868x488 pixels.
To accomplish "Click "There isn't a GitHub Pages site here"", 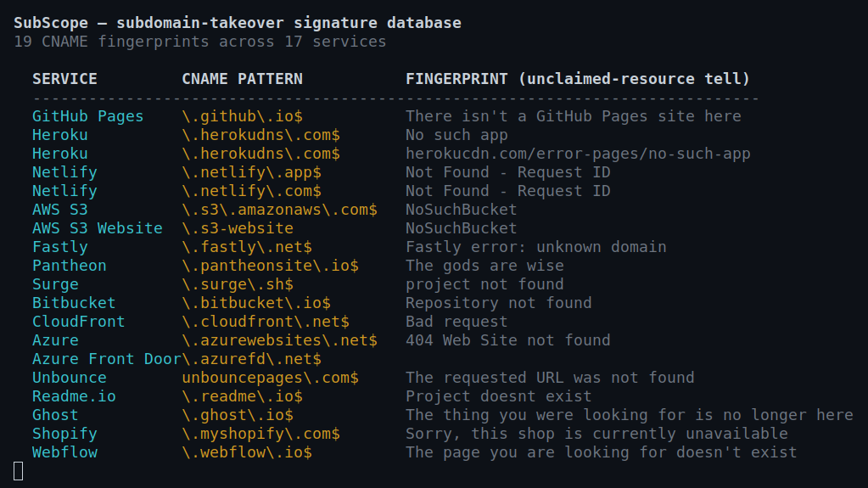I will point(573,116).
